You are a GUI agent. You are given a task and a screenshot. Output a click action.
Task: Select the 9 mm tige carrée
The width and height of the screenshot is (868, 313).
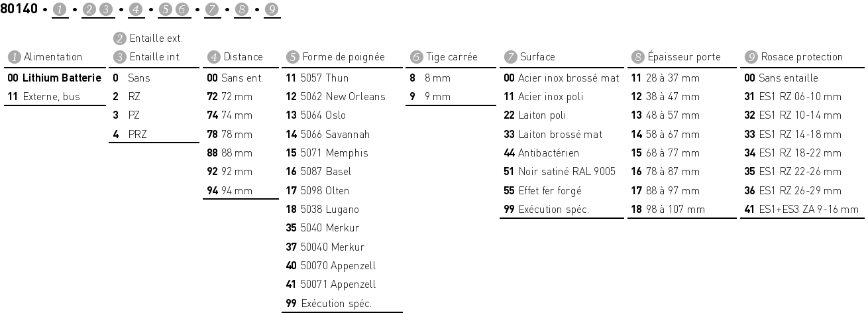coord(430,97)
